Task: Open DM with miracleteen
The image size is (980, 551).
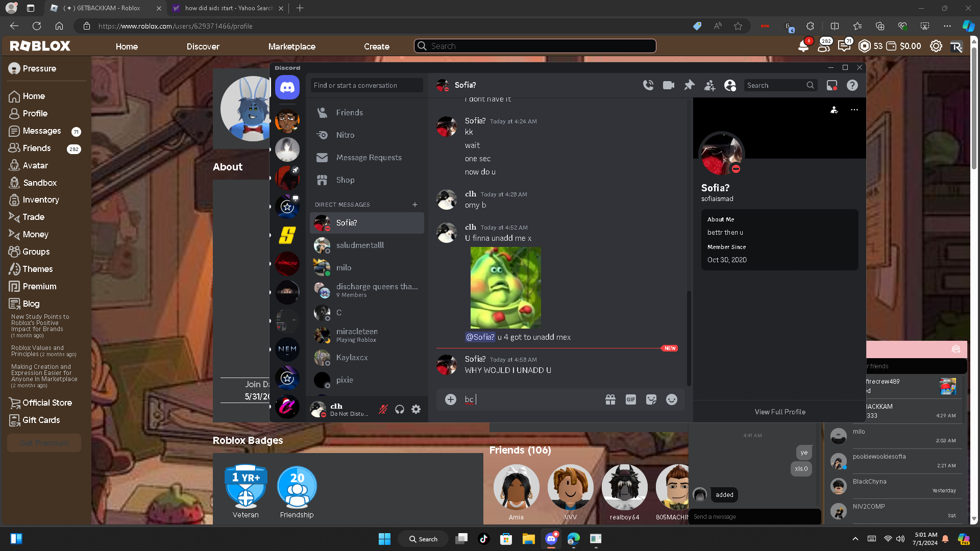Action: (367, 335)
